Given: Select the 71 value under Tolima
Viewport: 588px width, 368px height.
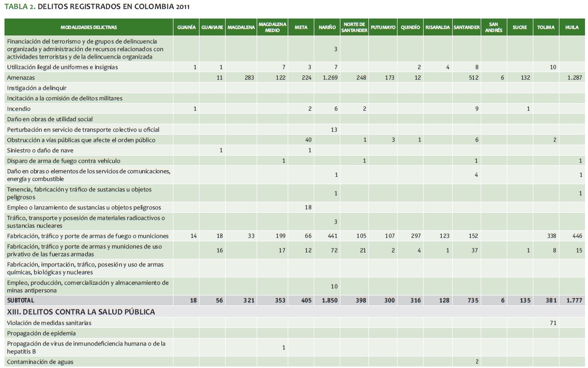Looking at the screenshot, I should (x=553, y=323).
